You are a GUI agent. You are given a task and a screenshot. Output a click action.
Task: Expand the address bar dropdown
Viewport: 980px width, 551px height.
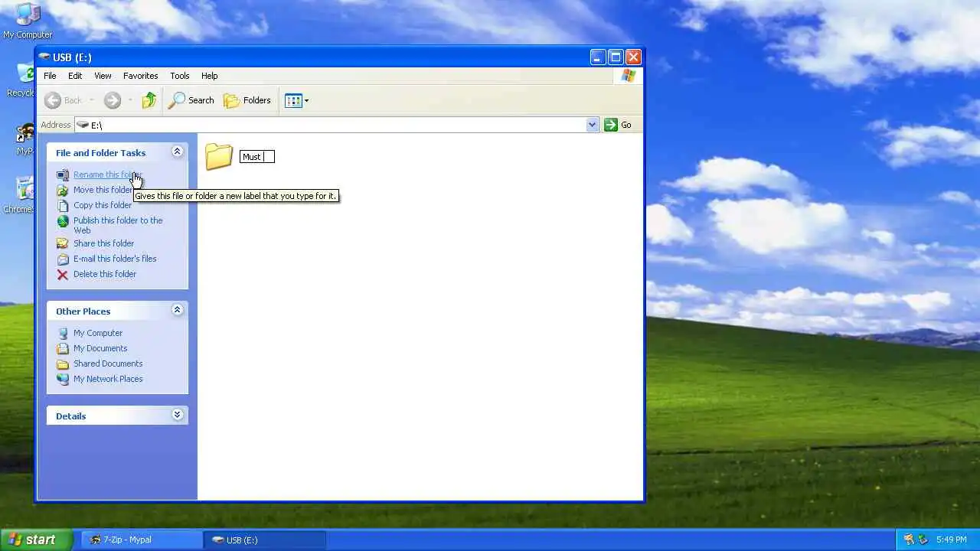coord(592,125)
